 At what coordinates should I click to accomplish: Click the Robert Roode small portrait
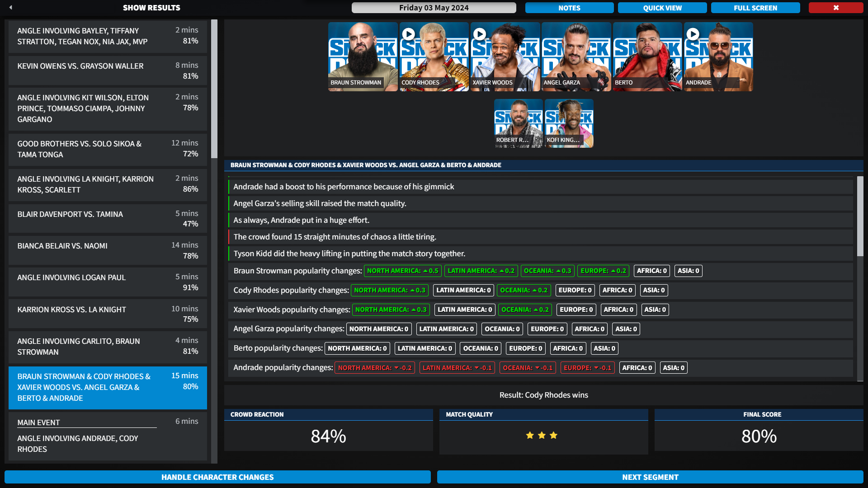click(x=518, y=123)
